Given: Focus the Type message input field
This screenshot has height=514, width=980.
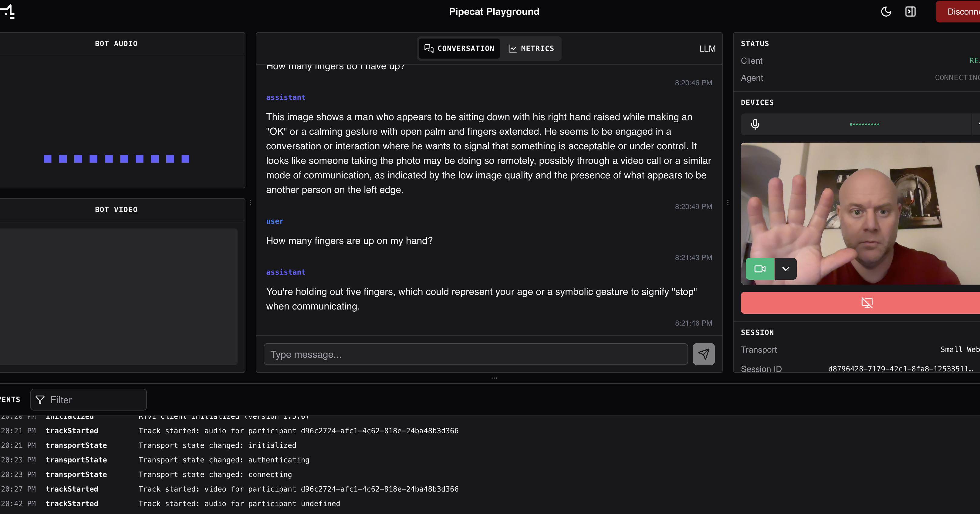Looking at the screenshot, I should pos(475,354).
